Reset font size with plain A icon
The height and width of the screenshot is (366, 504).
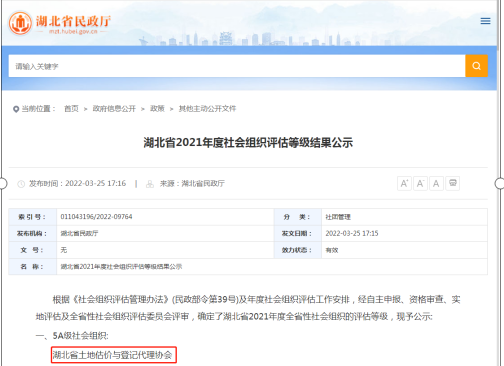(x=436, y=183)
